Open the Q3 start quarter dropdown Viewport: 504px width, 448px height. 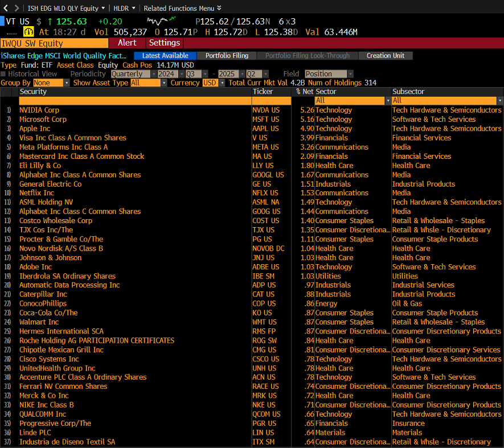click(x=196, y=74)
